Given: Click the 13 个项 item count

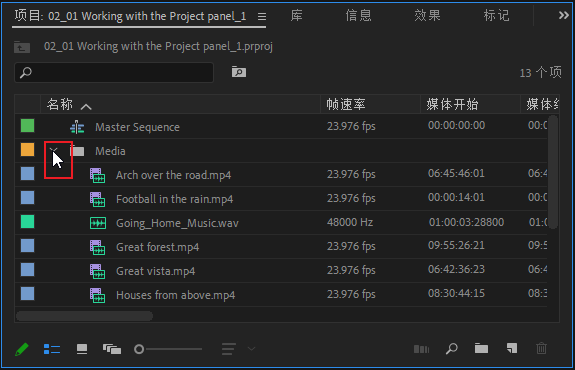Looking at the screenshot, I should click(x=540, y=72).
